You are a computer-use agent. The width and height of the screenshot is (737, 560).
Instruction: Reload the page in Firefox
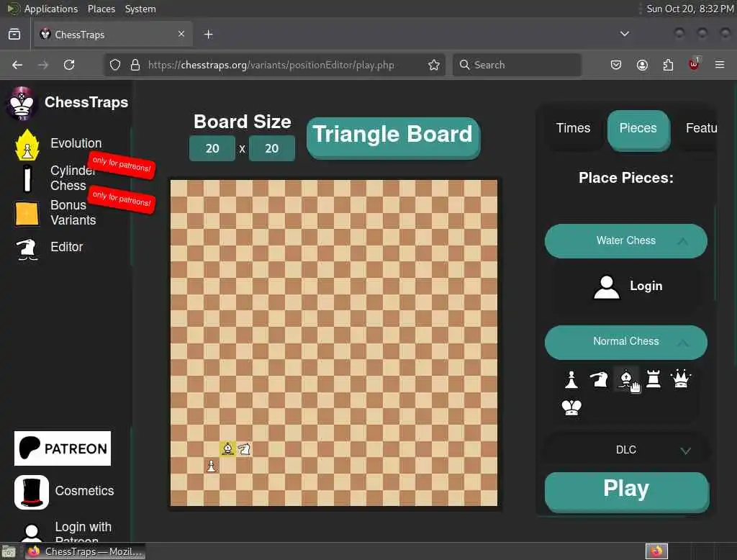click(69, 65)
